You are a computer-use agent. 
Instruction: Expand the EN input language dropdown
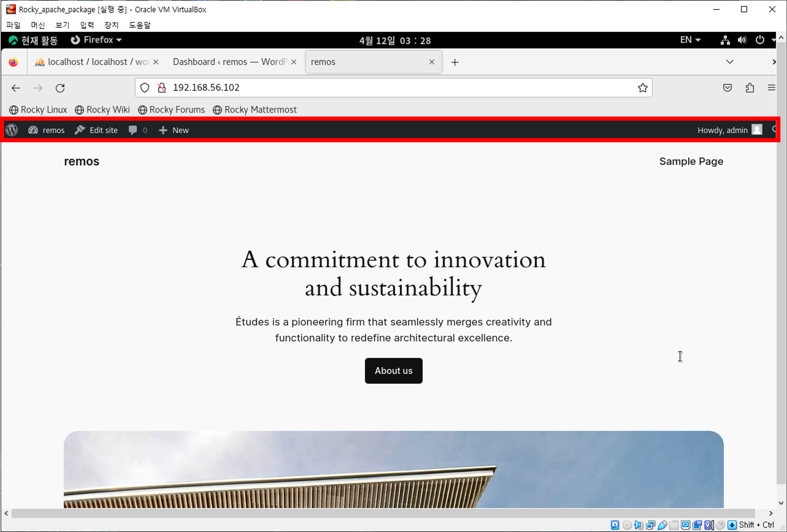click(x=690, y=40)
